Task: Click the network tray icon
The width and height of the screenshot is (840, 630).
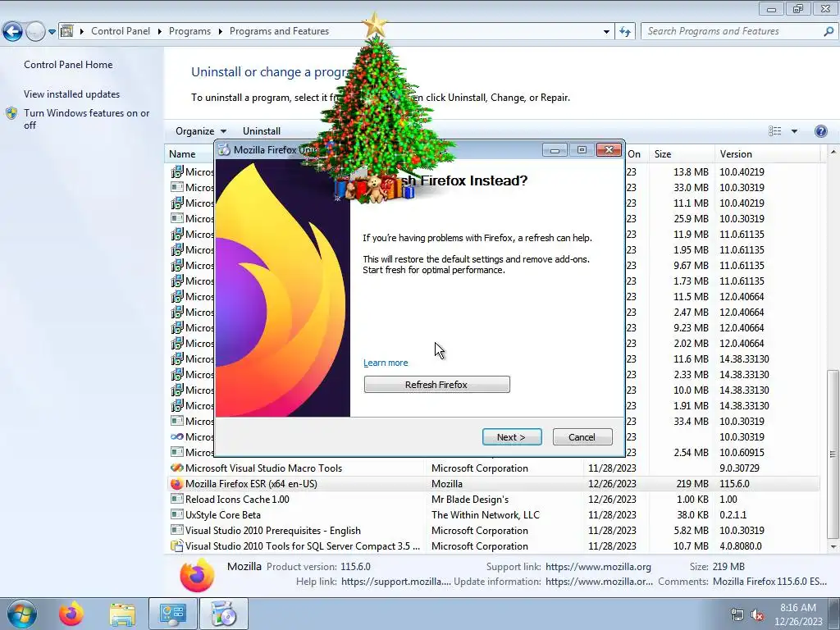Action: 737,615
